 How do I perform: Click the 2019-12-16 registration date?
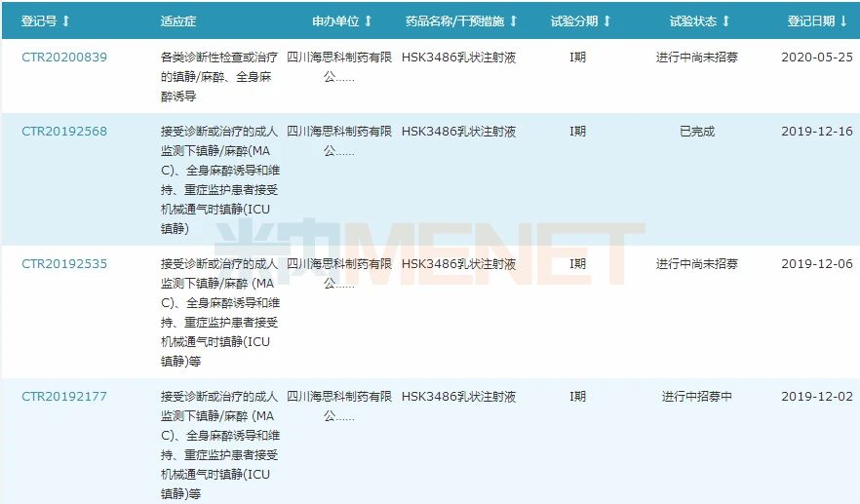pos(817,132)
